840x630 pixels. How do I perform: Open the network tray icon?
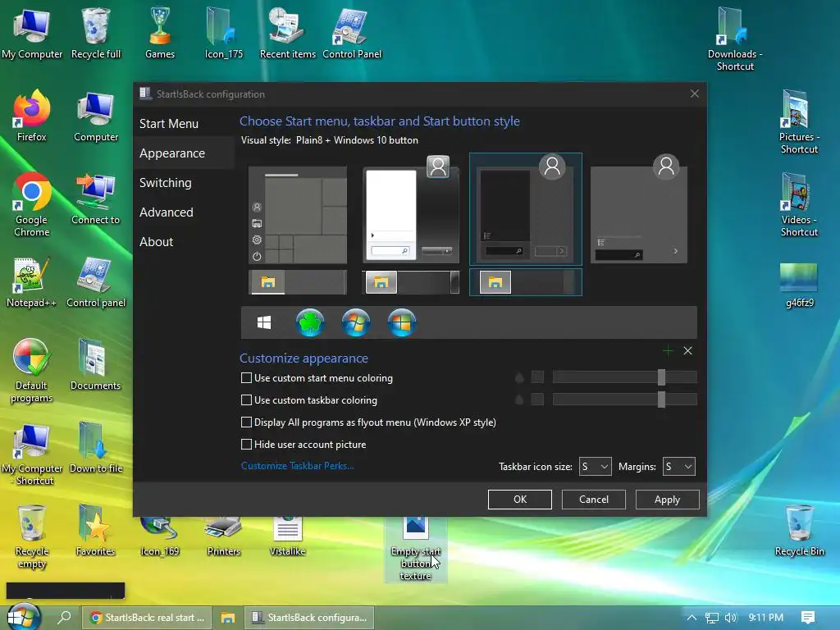pyautogui.click(x=711, y=618)
